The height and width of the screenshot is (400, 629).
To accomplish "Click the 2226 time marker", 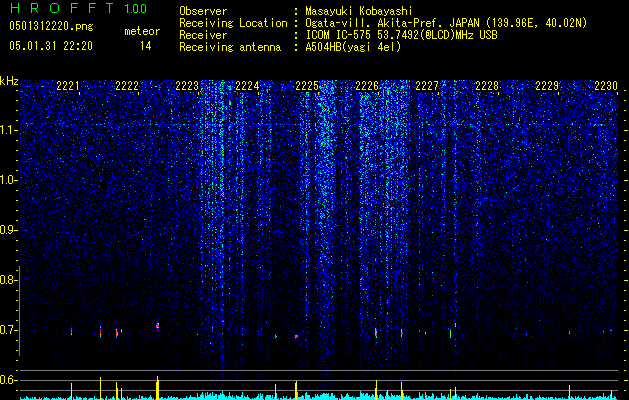I will (x=367, y=85).
